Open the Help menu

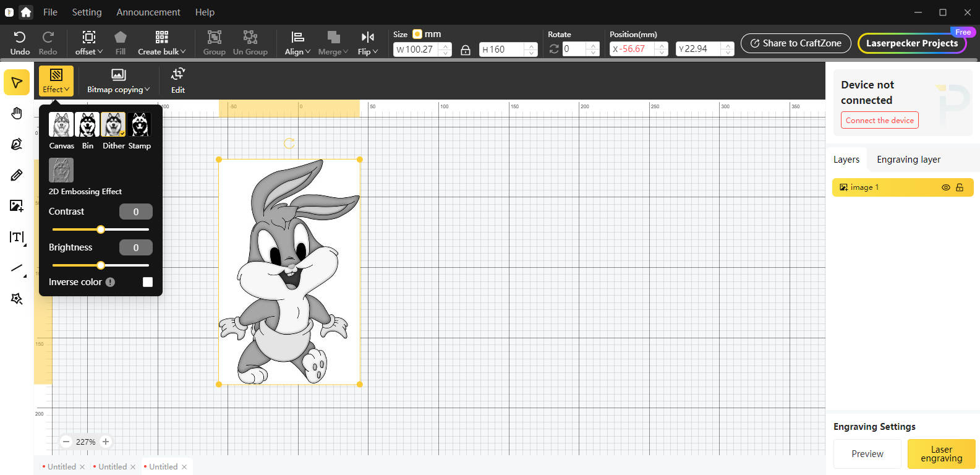tap(205, 12)
